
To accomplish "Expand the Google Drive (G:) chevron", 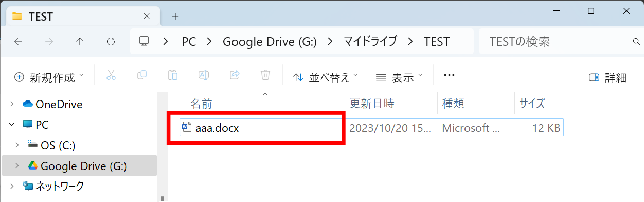I will (17, 166).
